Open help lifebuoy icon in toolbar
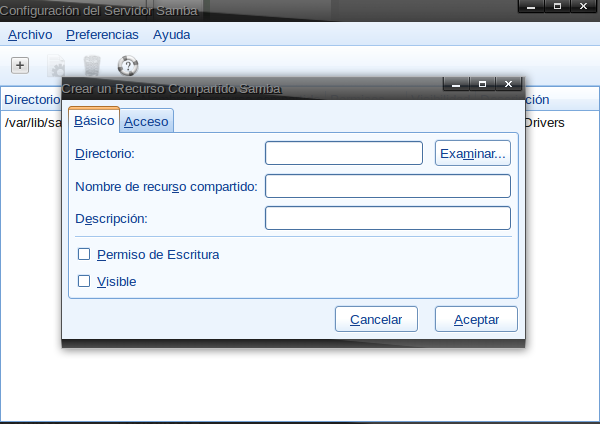This screenshot has width=600, height=424. coord(128,66)
